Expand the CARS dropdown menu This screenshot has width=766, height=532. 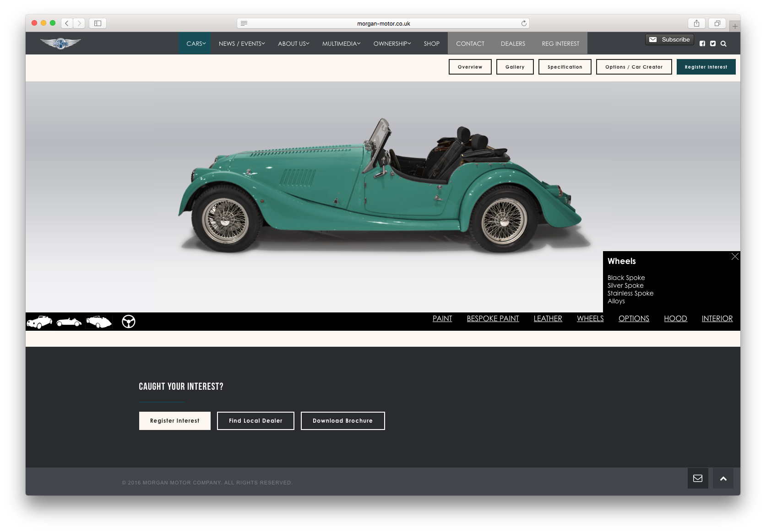click(195, 43)
